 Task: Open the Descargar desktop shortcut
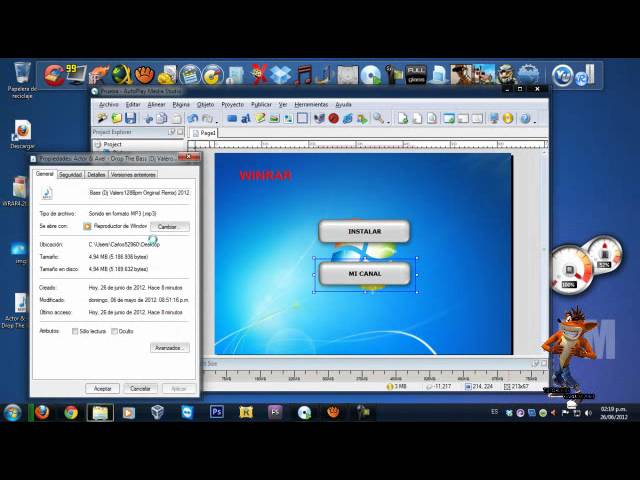point(22,135)
